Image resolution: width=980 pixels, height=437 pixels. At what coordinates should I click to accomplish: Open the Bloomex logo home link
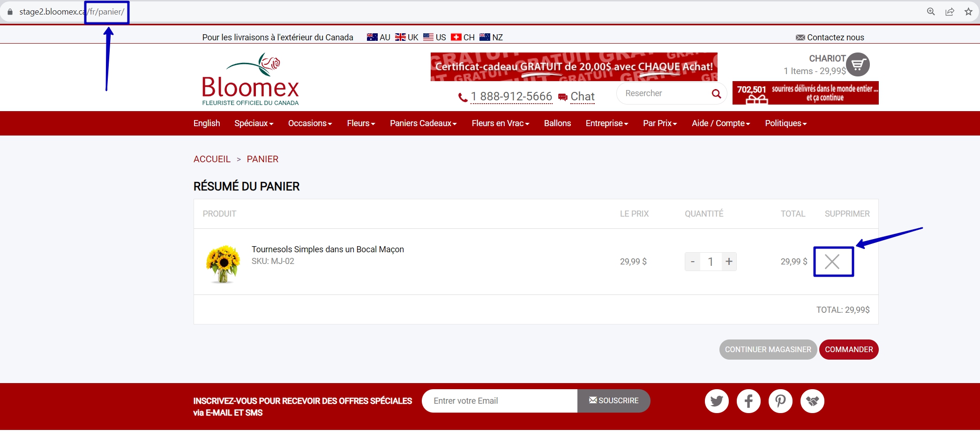pos(250,79)
